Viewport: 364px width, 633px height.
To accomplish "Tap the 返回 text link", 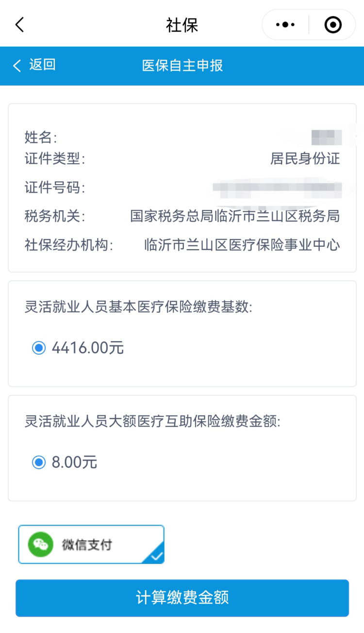I will pyautogui.click(x=42, y=65).
